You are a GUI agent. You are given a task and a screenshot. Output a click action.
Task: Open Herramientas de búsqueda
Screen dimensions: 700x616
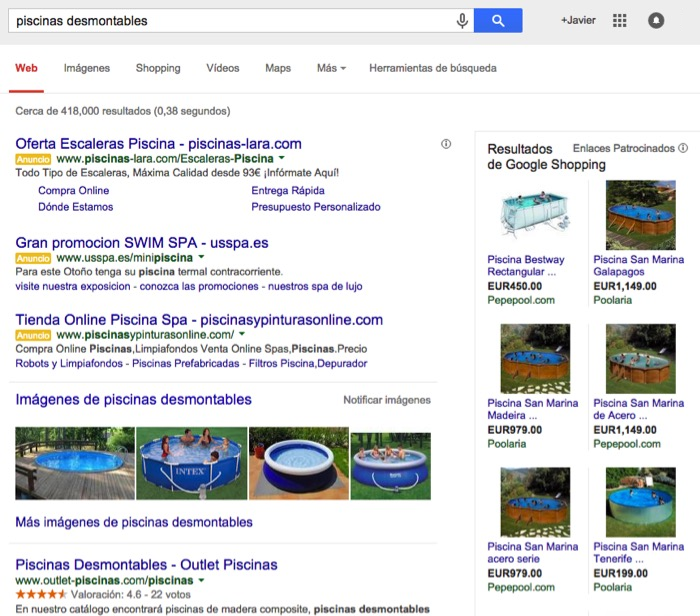pyautogui.click(x=433, y=68)
